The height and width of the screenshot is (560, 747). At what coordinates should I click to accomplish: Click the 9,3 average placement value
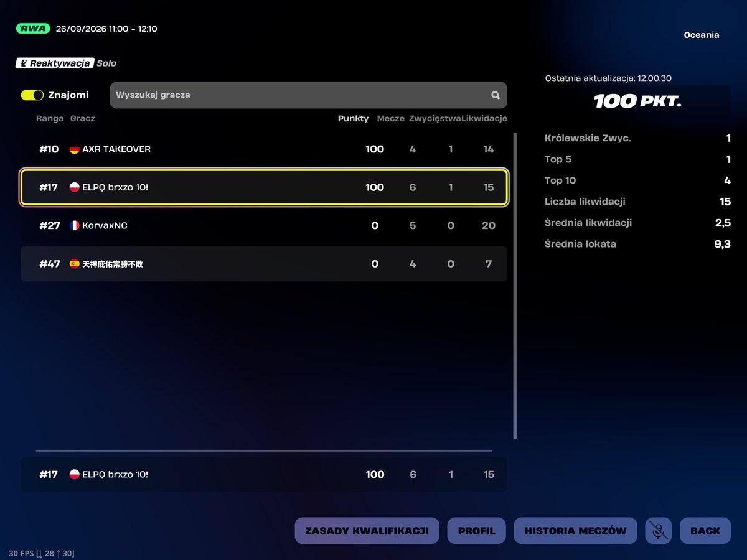click(x=723, y=244)
